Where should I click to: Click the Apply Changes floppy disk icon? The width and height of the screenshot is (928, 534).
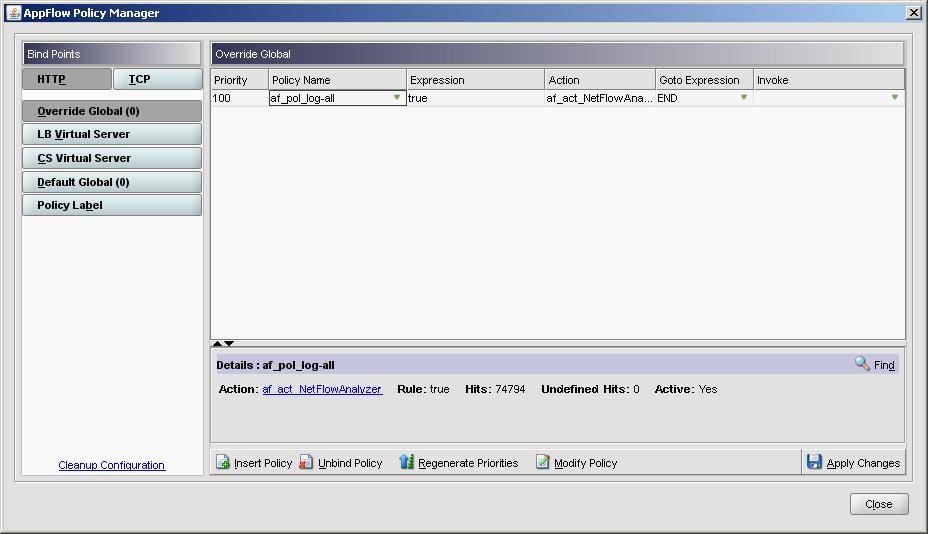tap(814, 462)
